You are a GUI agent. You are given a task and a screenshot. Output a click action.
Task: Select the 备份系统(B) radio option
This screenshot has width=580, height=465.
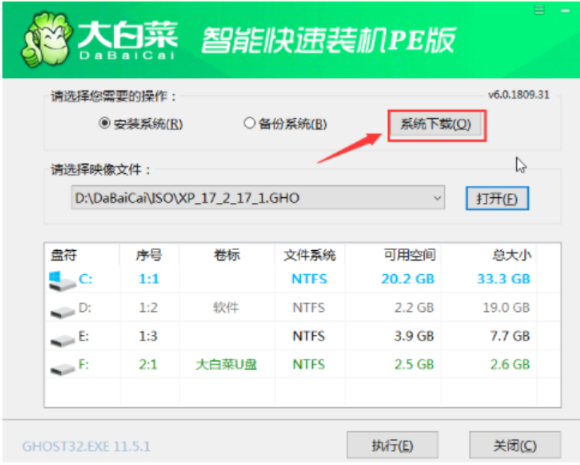pyautogui.click(x=286, y=124)
